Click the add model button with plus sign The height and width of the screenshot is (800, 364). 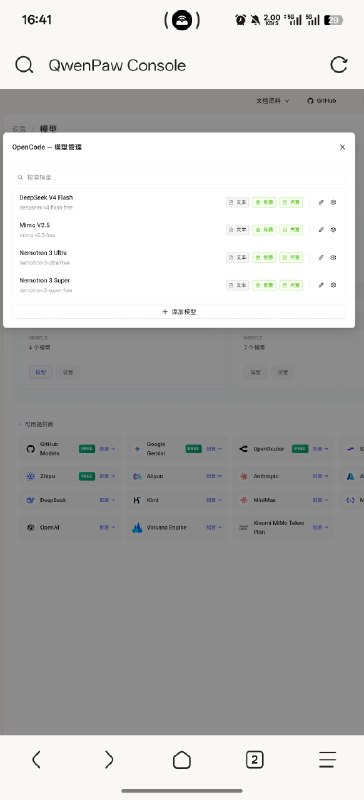[x=179, y=312]
